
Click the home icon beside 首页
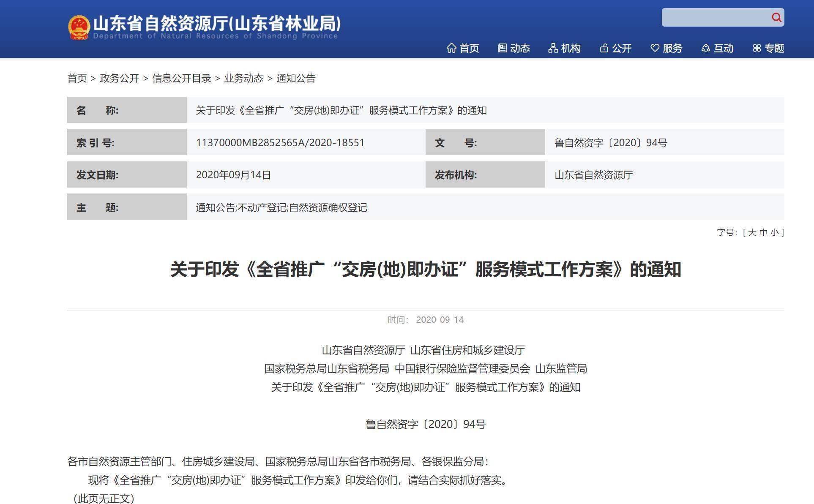click(x=451, y=48)
